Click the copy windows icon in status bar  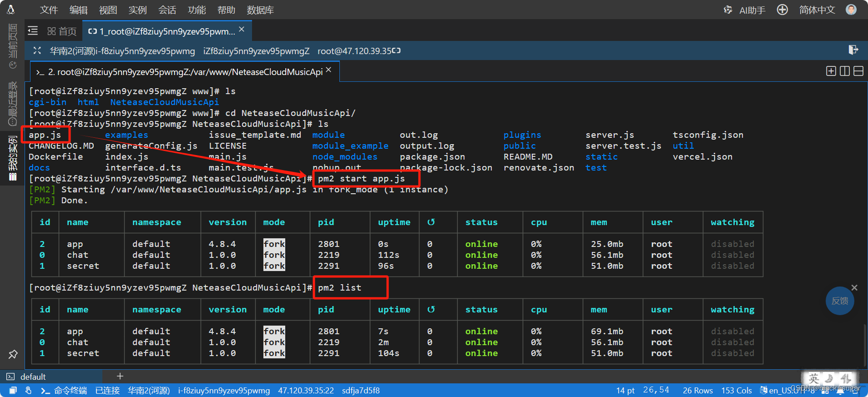point(13,390)
